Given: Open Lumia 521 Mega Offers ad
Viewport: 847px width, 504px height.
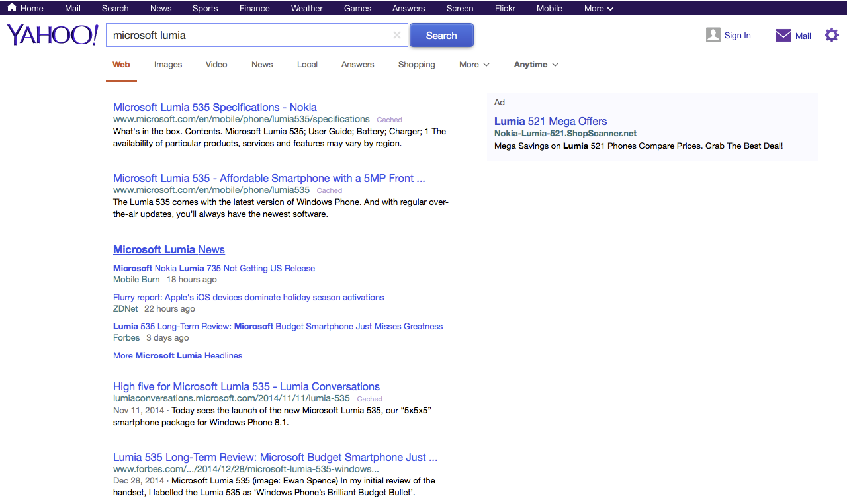Looking at the screenshot, I should [x=550, y=121].
